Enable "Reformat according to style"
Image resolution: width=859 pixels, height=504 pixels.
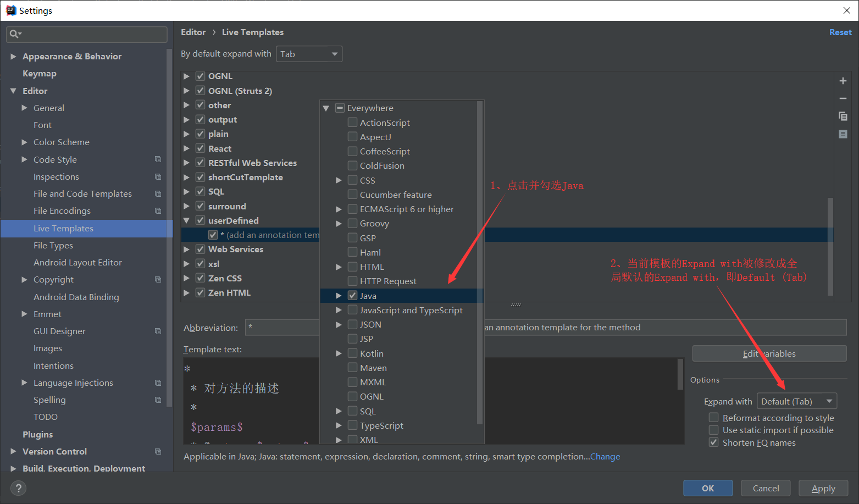point(713,417)
